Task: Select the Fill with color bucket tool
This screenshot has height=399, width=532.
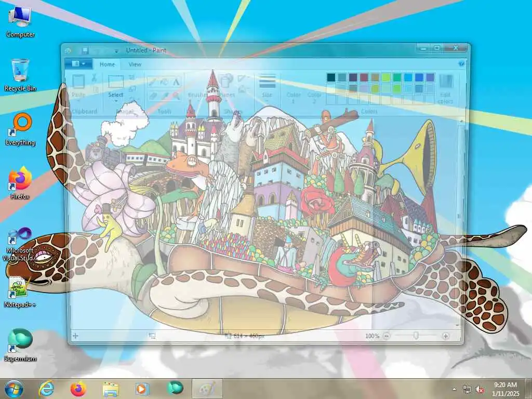Action: 164,82
